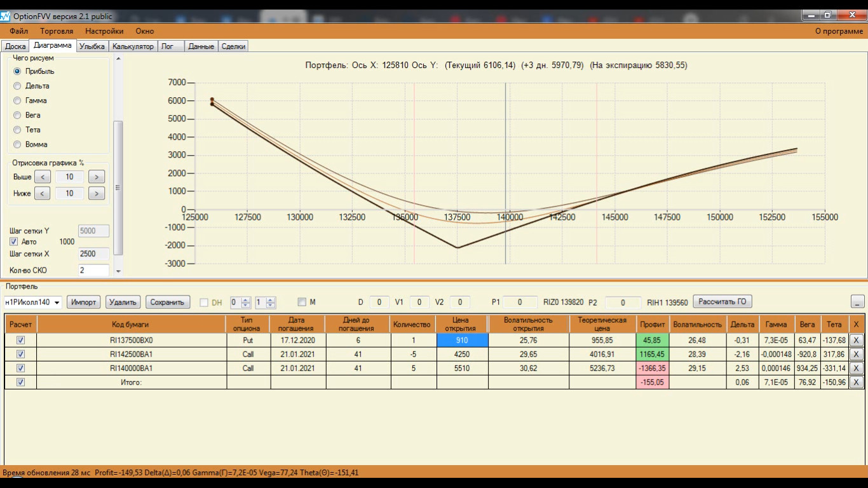Image resolution: width=868 pixels, height=488 pixels.
Task: Switch the plot to Тета
Action: tap(18, 130)
